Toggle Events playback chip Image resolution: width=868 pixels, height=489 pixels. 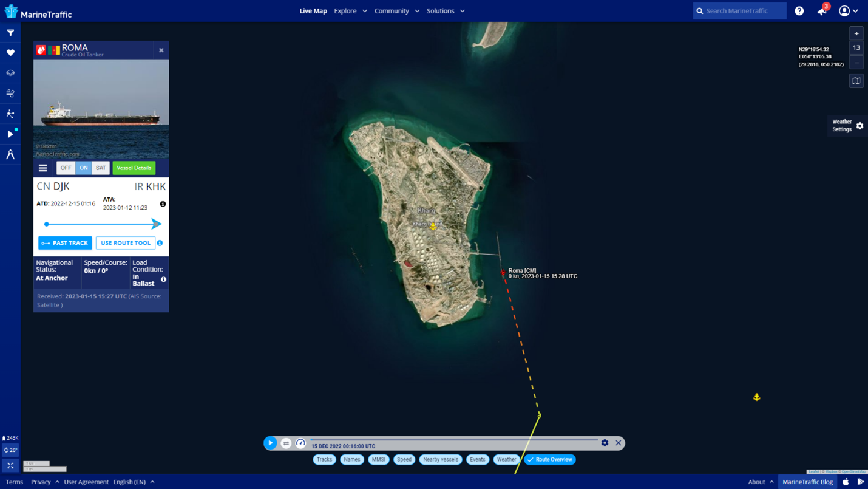point(478,460)
